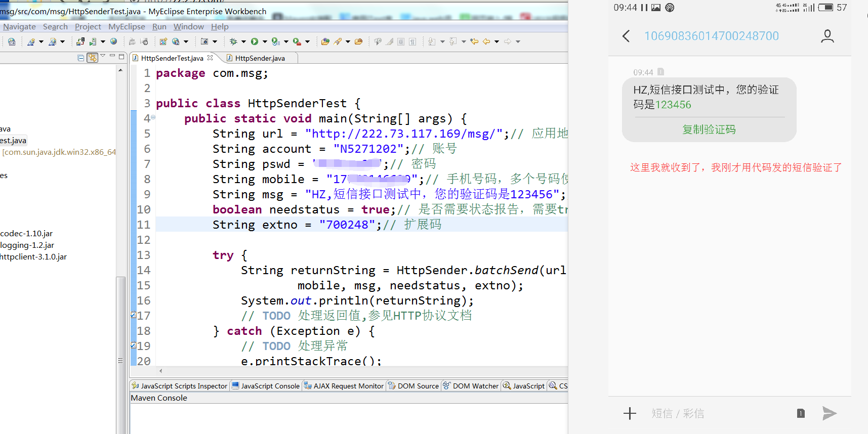Switch to the DOM Watcher tab
This screenshot has width=868, height=434.
[471, 386]
